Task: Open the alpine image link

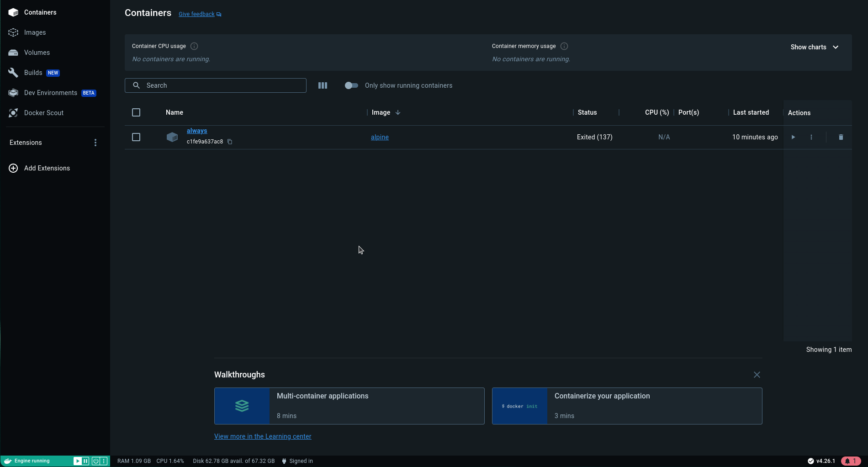Action: [x=380, y=137]
